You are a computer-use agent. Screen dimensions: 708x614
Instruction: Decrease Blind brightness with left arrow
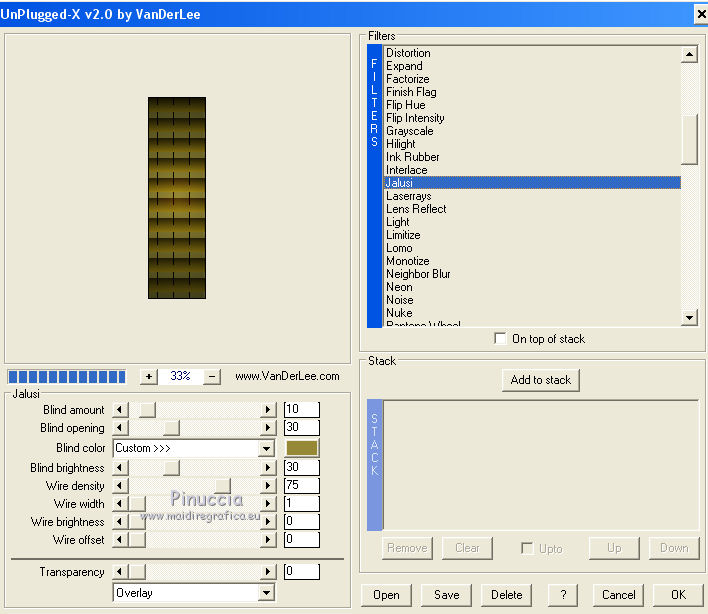click(120, 467)
